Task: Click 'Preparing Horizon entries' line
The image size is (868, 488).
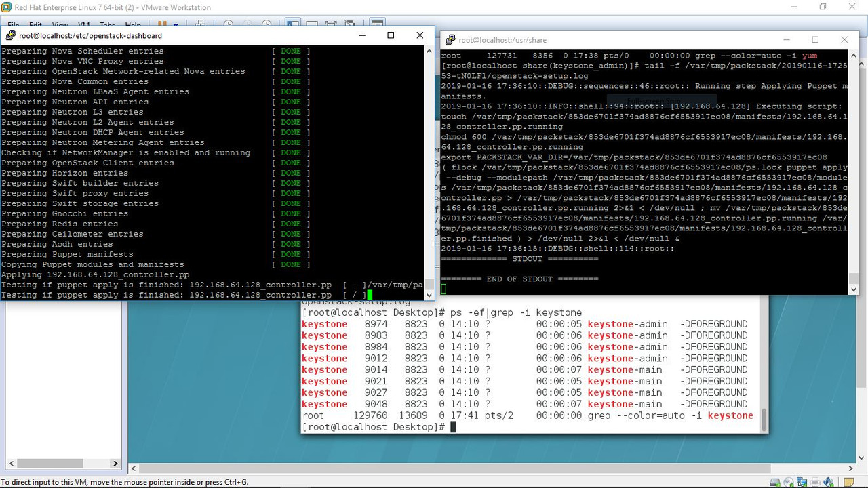Action: [x=65, y=173]
